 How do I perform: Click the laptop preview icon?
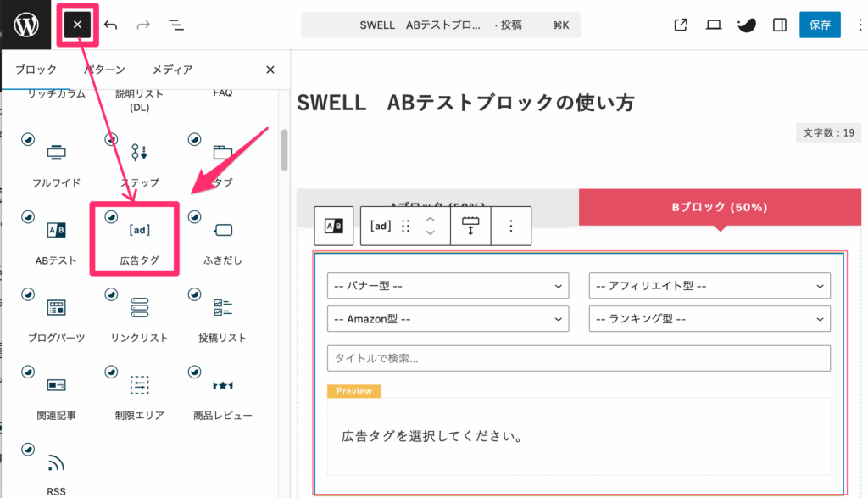point(713,25)
